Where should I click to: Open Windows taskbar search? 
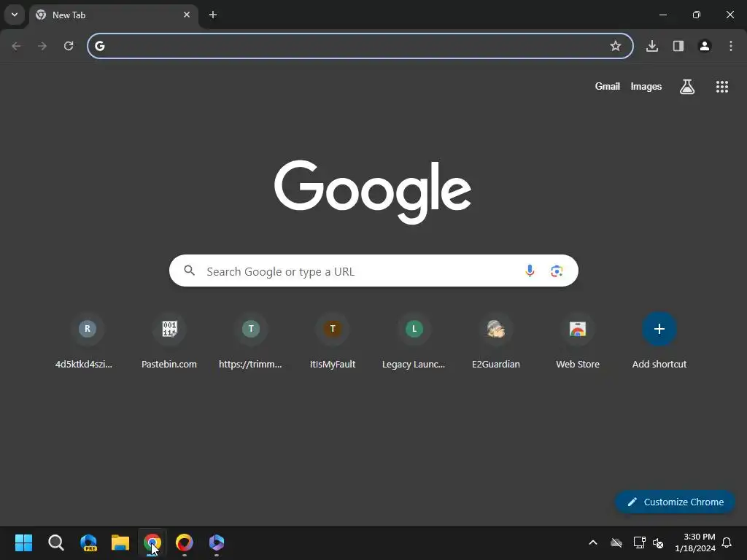[55, 542]
